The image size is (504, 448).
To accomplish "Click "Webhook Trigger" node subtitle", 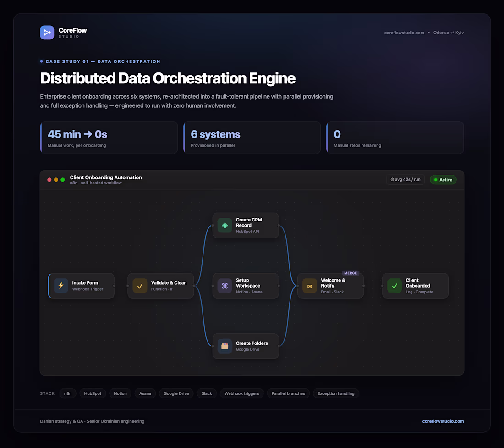I will [88, 289].
